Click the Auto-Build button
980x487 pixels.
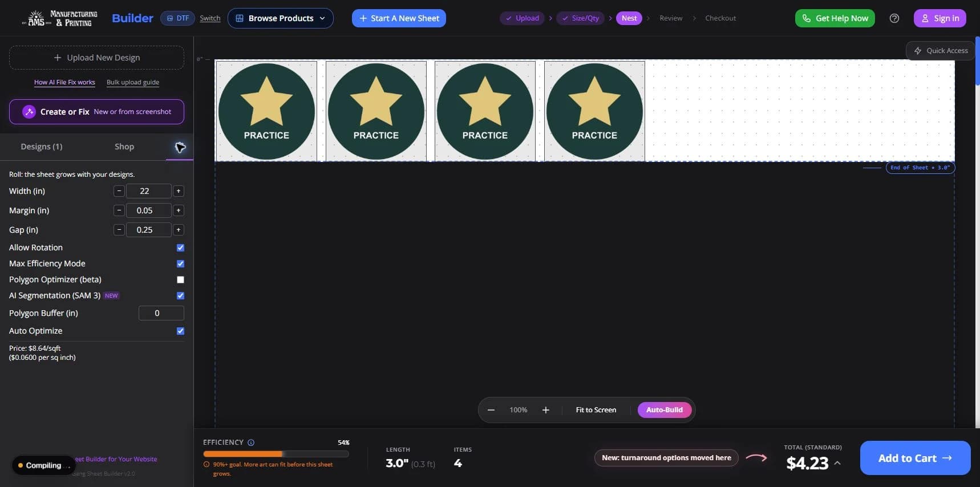(x=664, y=410)
